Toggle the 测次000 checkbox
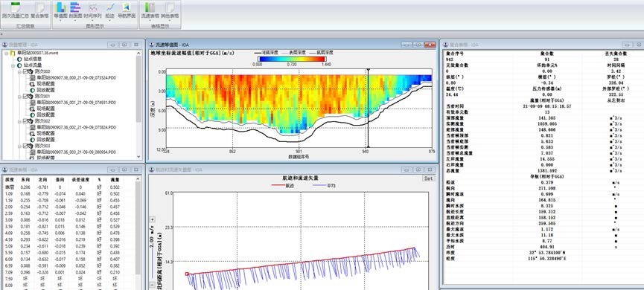This screenshot has width=644, height=290. click(25, 71)
